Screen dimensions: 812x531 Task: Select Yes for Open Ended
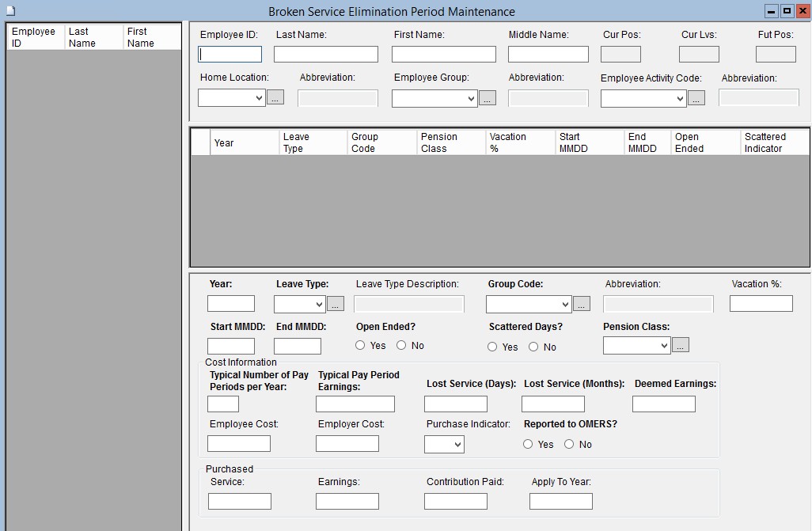(360, 346)
